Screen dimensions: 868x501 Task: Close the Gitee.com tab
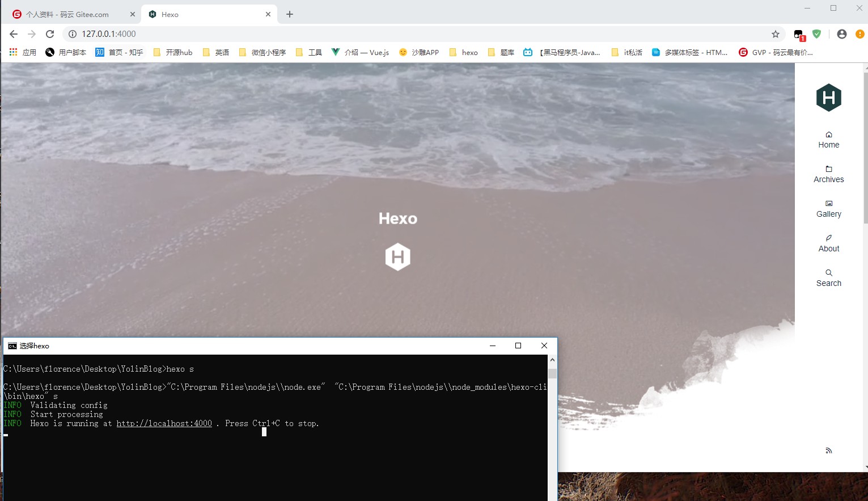(x=133, y=14)
